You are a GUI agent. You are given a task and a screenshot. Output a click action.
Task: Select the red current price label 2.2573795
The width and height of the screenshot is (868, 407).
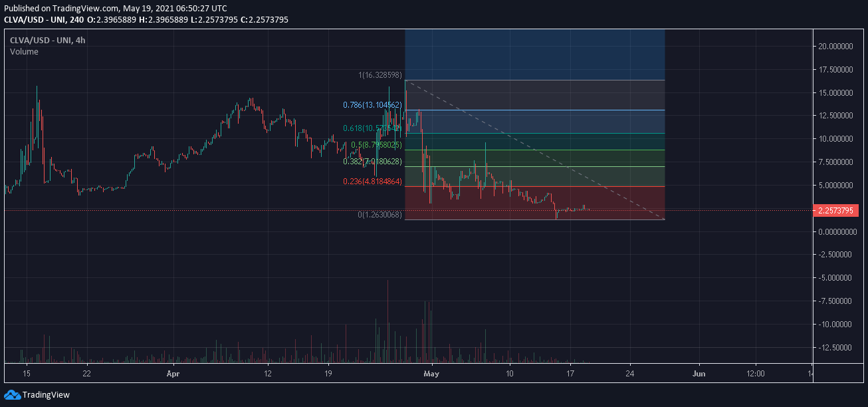[837, 211]
